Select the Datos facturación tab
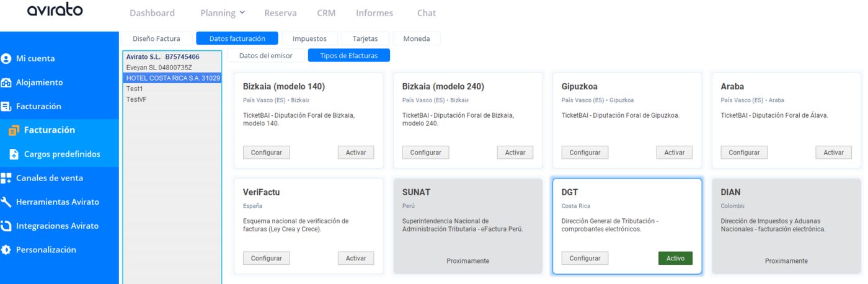The image size is (868, 284). click(x=237, y=38)
